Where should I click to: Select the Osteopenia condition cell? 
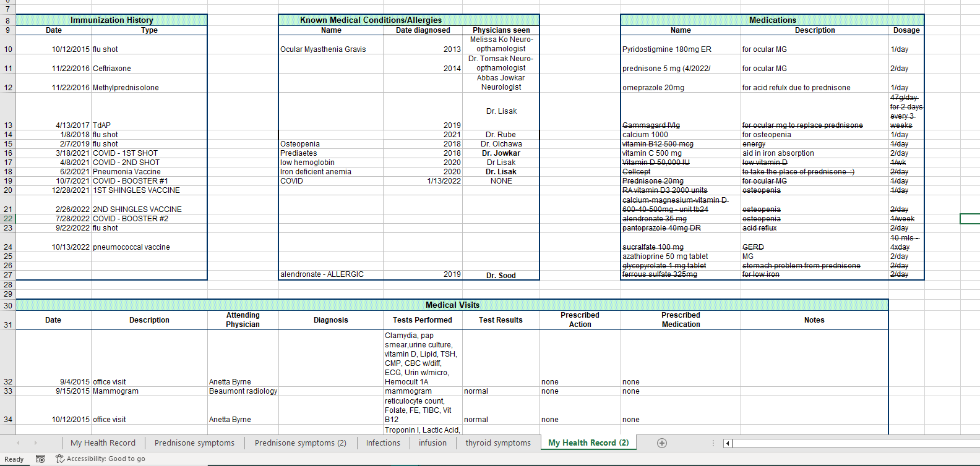331,143
